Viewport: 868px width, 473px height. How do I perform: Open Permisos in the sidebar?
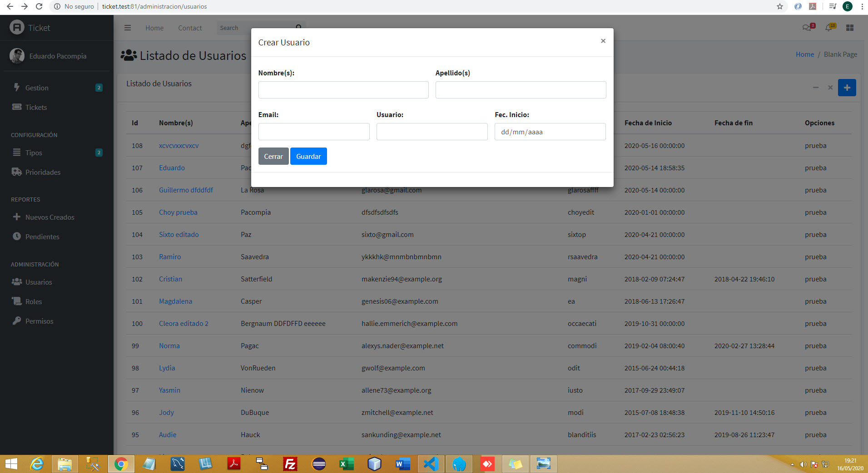coord(56,321)
